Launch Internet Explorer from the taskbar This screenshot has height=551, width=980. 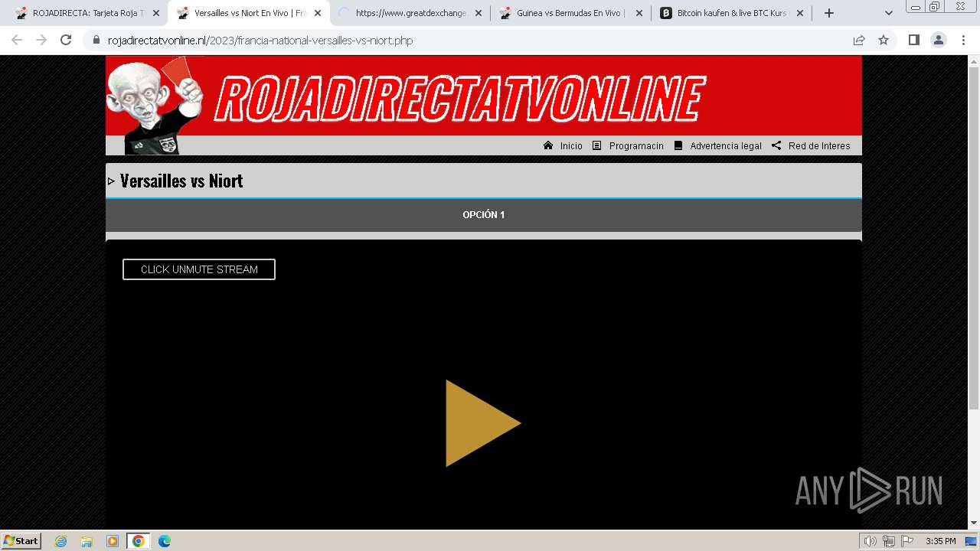pyautogui.click(x=60, y=541)
